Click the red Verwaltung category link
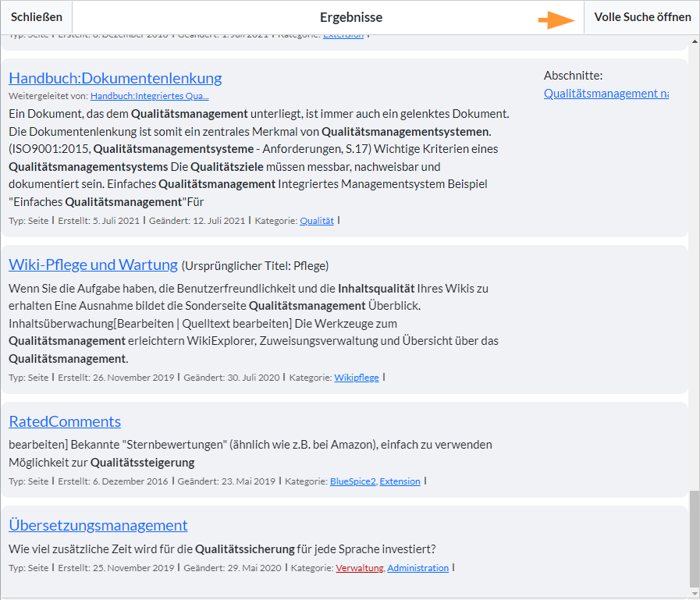The width and height of the screenshot is (700, 600). 359,568
